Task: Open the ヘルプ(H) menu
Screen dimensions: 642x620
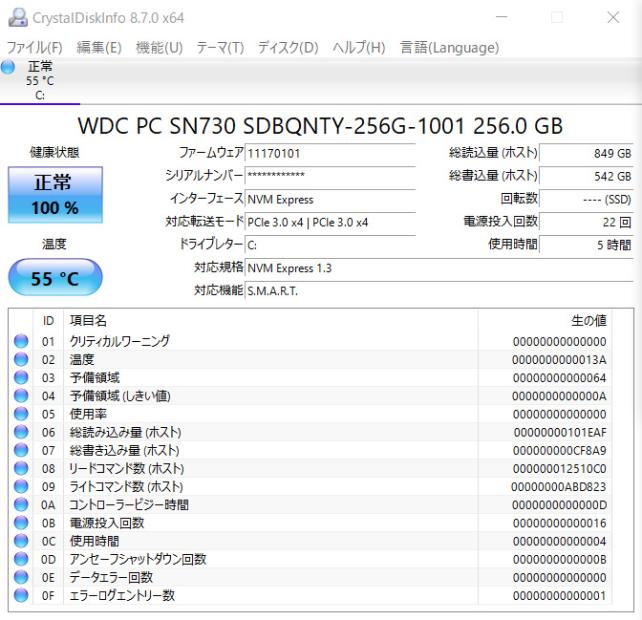Action: click(359, 48)
